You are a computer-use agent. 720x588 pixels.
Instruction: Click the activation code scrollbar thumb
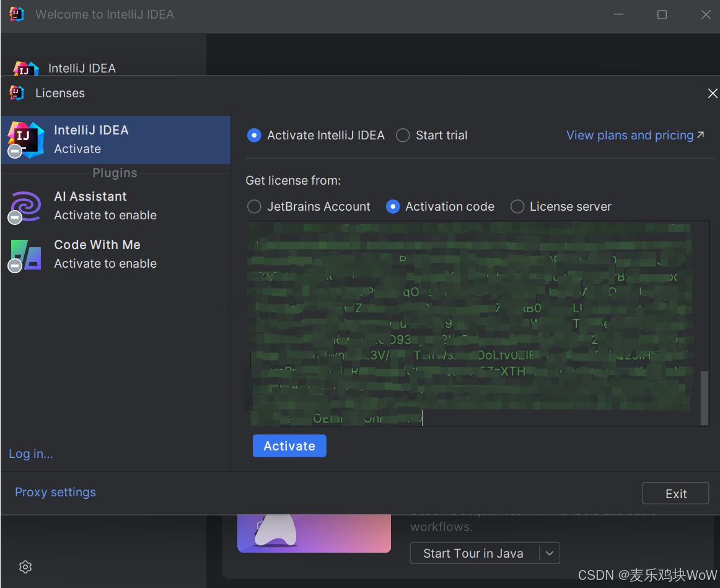pyautogui.click(x=704, y=398)
